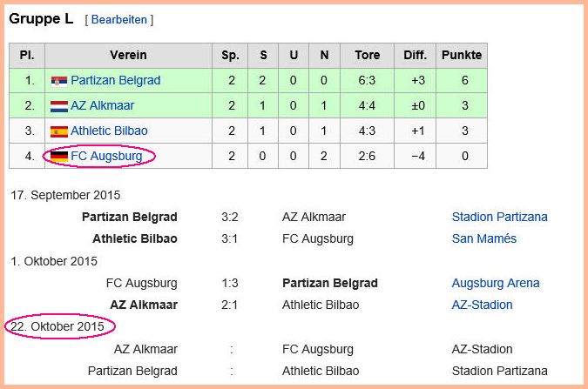The image size is (588, 389).
Task: Follow the Athletic Bilbao link in standings
Action: click(x=109, y=131)
